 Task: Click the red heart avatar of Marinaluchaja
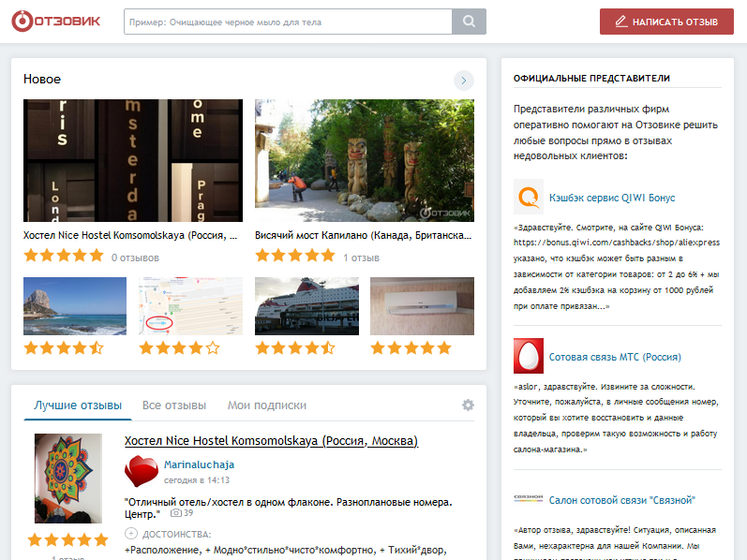tap(141, 471)
